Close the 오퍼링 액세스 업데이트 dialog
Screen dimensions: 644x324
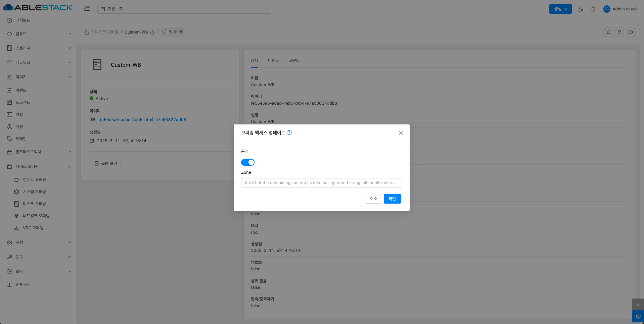(401, 133)
